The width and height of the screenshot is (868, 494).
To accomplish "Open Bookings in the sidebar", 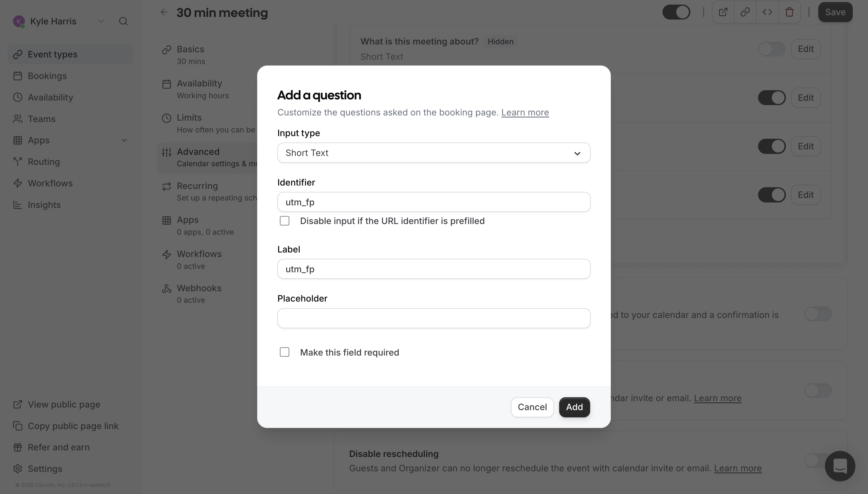I will pyautogui.click(x=47, y=76).
